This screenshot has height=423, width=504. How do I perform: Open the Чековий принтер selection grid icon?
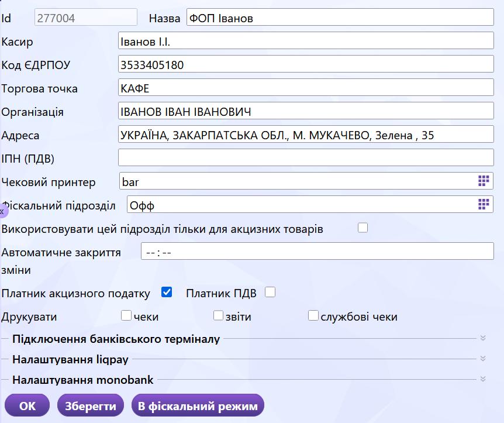coord(484,181)
